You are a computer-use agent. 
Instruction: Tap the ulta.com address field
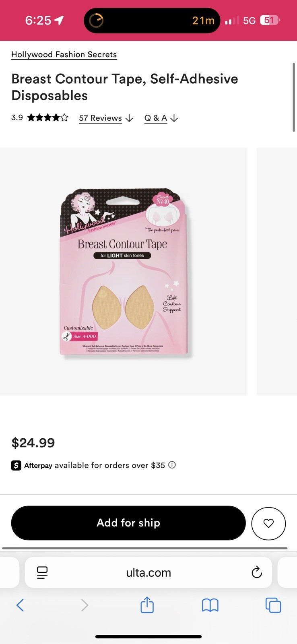pyautogui.click(x=148, y=572)
